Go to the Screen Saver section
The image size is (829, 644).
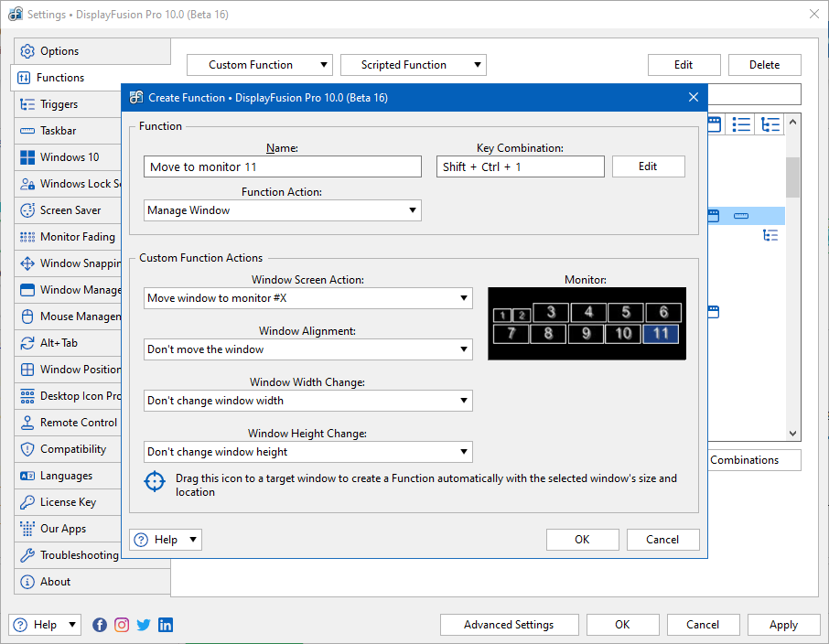pyautogui.click(x=70, y=210)
